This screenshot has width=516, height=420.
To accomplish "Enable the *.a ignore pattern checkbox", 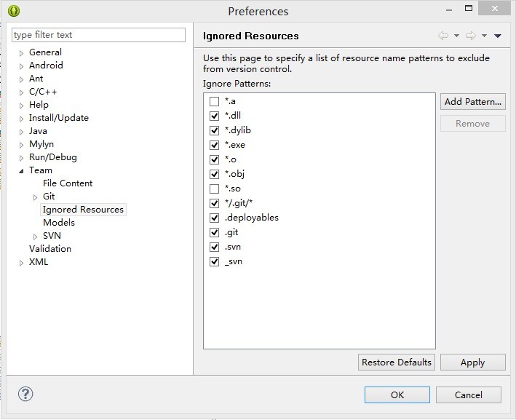I will click(x=214, y=101).
